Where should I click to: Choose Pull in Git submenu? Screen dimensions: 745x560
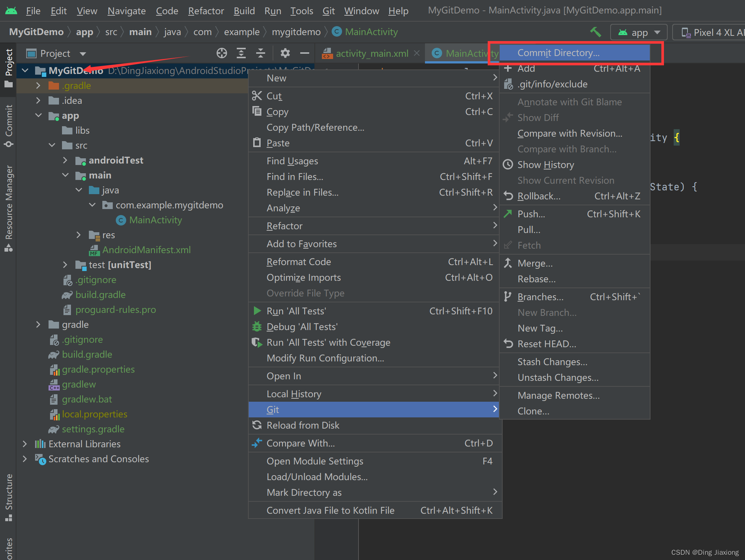pos(575,230)
